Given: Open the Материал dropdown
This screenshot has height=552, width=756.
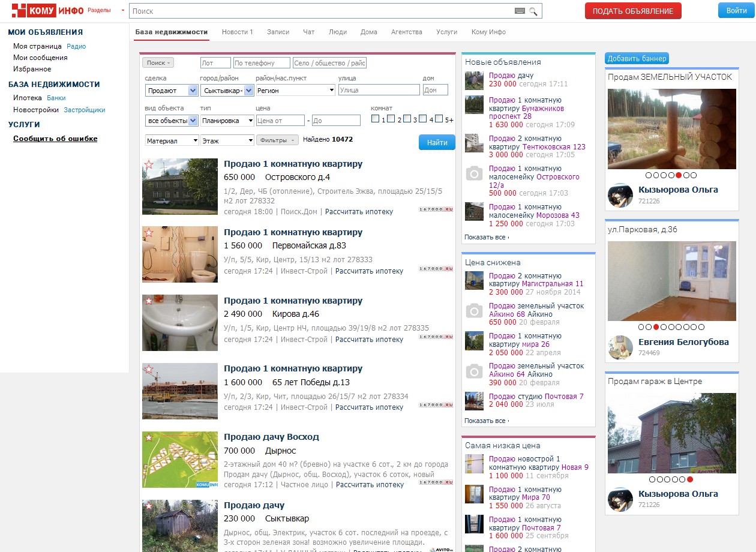Looking at the screenshot, I should pyautogui.click(x=172, y=140).
